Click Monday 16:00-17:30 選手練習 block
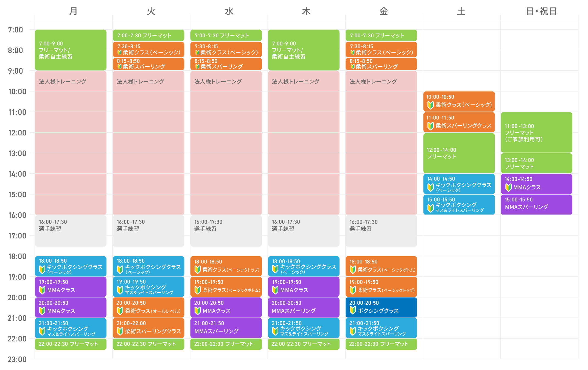This screenshot has width=588, height=370. 71,231
